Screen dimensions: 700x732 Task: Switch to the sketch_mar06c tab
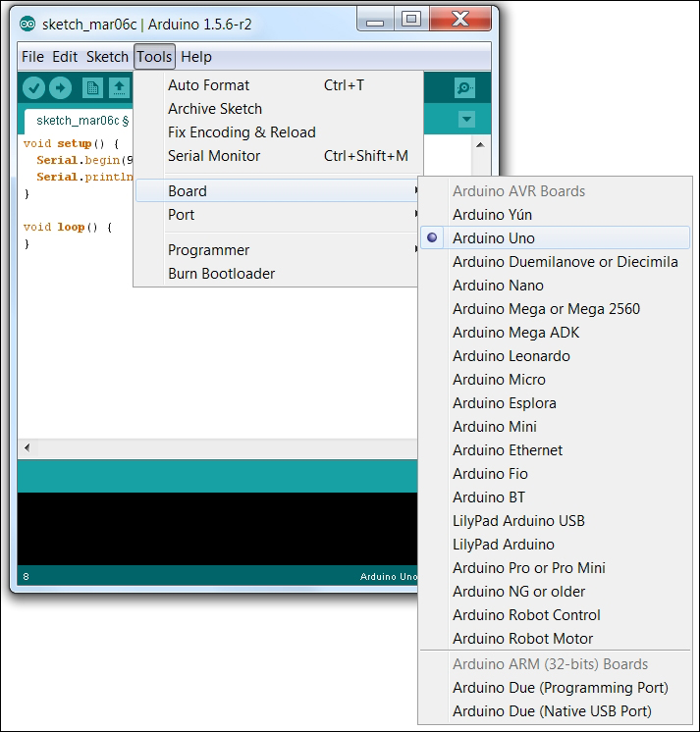tap(79, 121)
